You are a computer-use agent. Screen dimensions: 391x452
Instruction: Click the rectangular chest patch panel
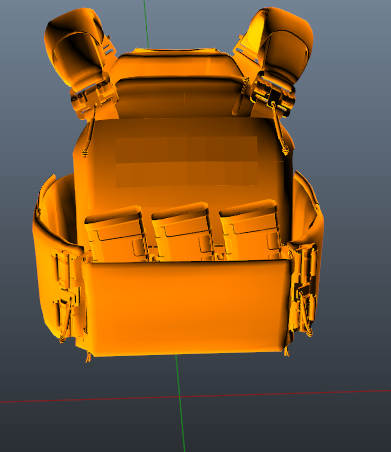(186, 161)
